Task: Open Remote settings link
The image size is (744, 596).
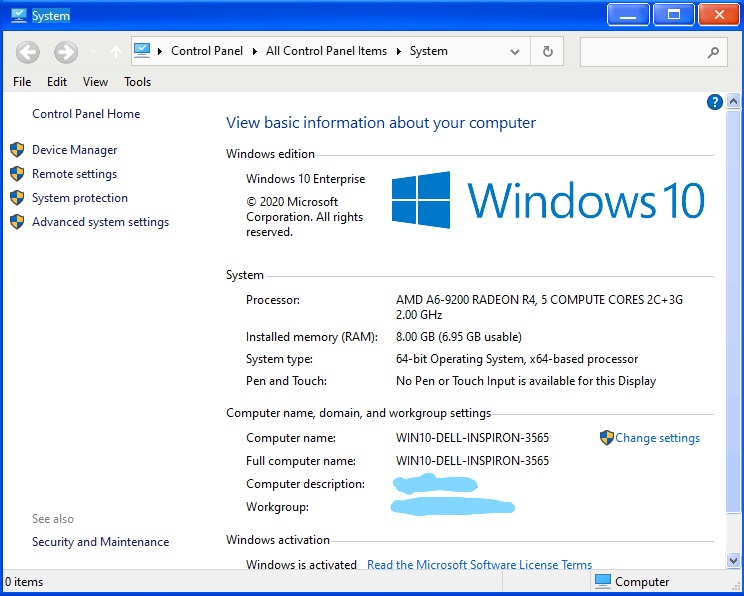Action: point(74,174)
